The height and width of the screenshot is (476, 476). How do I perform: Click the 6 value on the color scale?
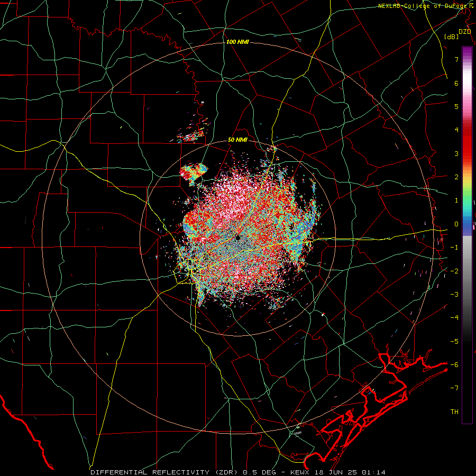click(x=456, y=83)
